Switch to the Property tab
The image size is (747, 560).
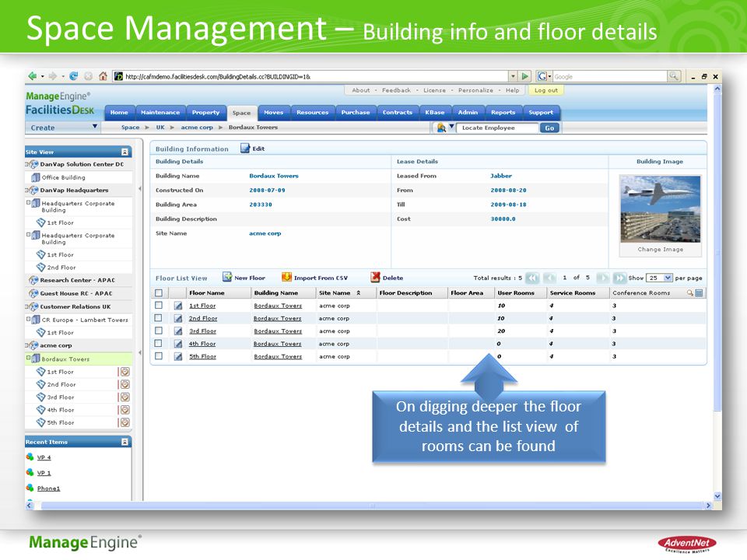[205, 112]
